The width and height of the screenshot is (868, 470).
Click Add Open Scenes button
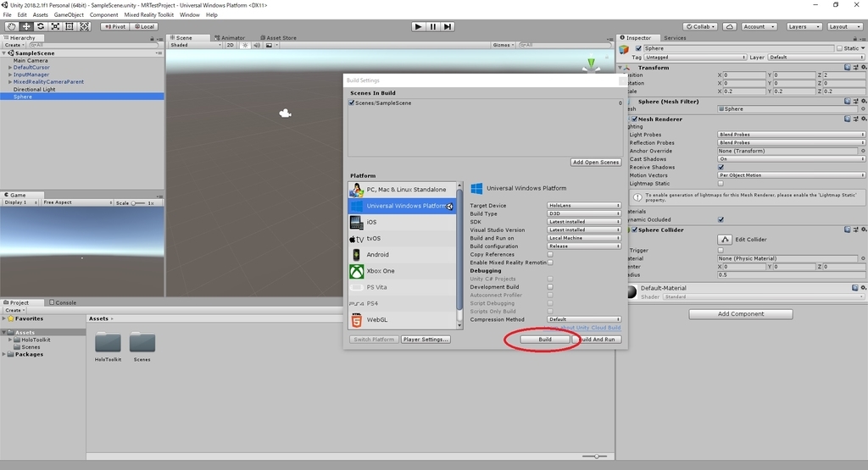click(596, 163)
